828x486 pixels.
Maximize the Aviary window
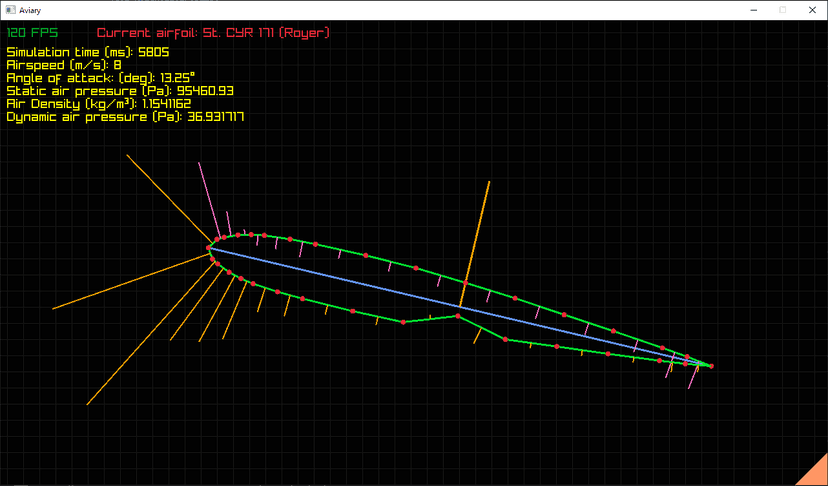point(782,9)
